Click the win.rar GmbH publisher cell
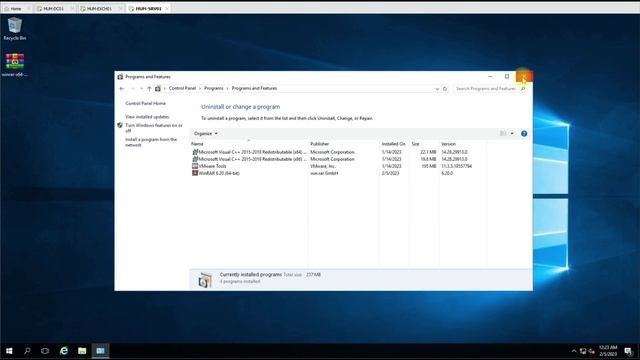 324,173
